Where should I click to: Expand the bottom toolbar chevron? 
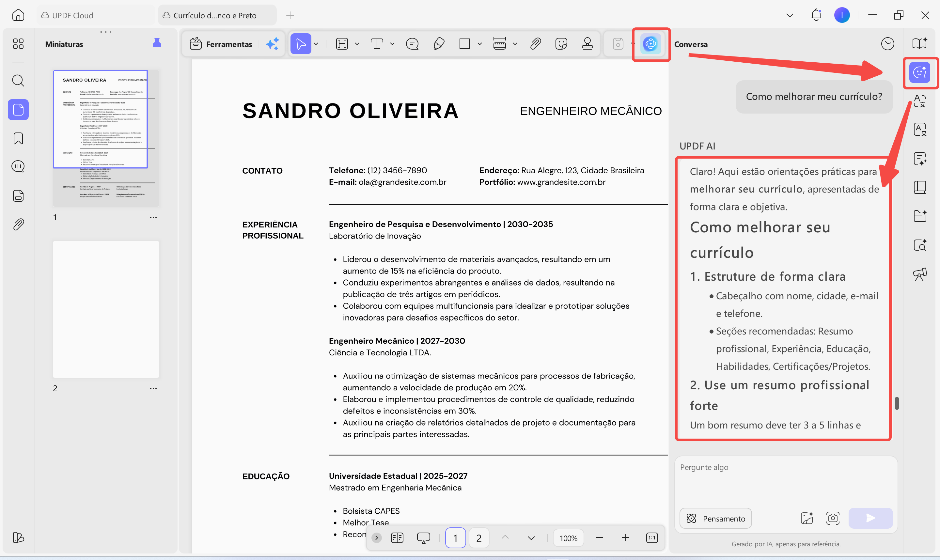tap(376, 538)
